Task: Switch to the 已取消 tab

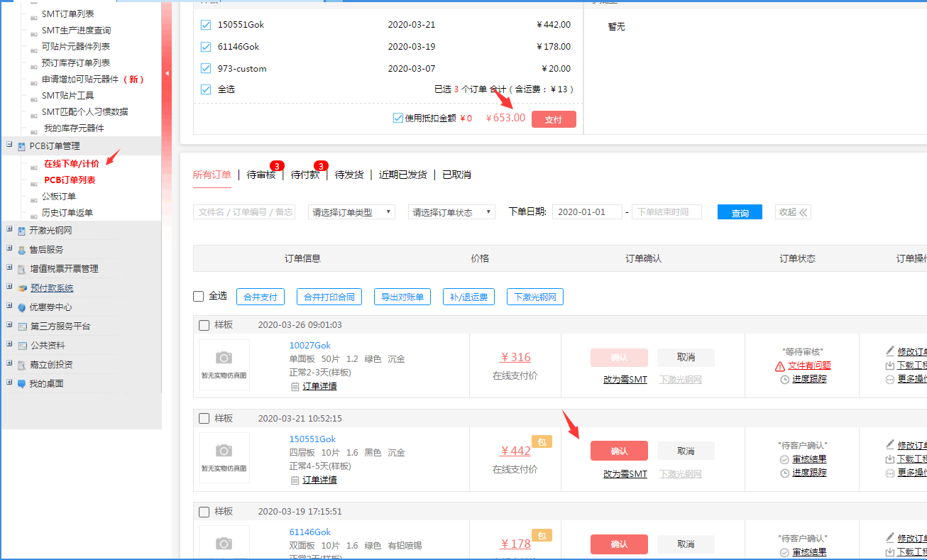Action: coord(456,175)
